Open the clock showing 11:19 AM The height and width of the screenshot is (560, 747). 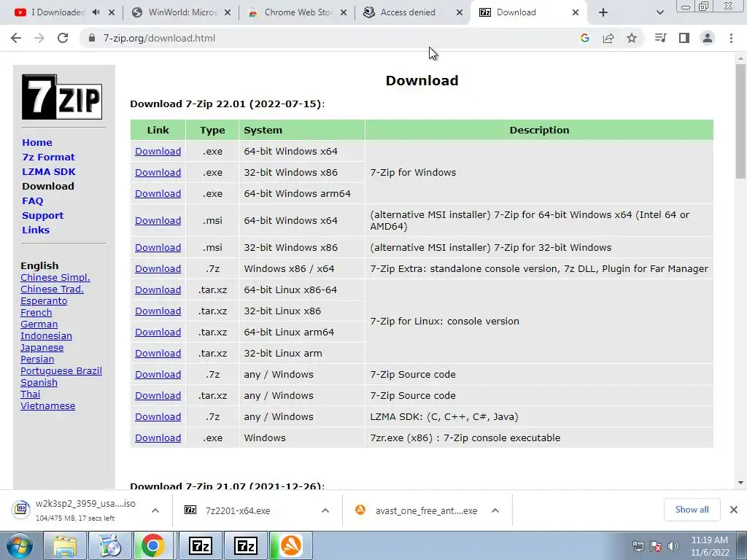710,546
